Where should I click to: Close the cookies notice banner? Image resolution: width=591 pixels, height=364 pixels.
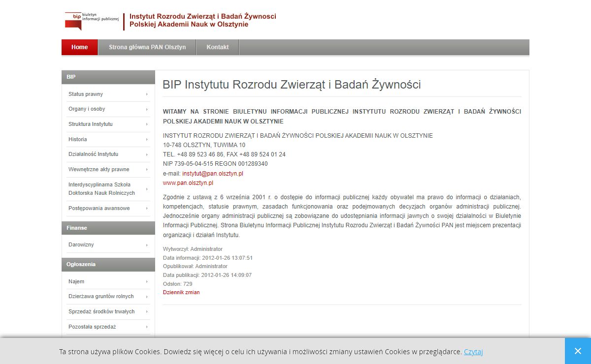click(578, 351)
